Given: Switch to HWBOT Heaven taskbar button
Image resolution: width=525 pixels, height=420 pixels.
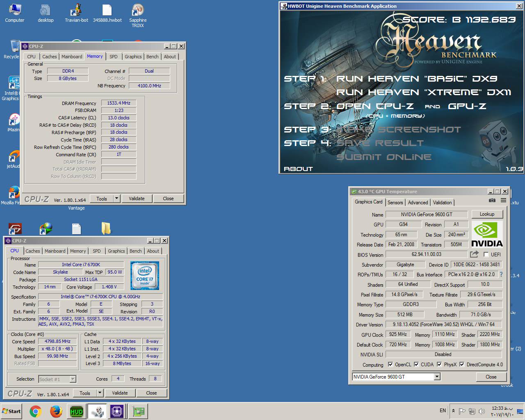Looking at the screenshot, I should click(97, 411).
